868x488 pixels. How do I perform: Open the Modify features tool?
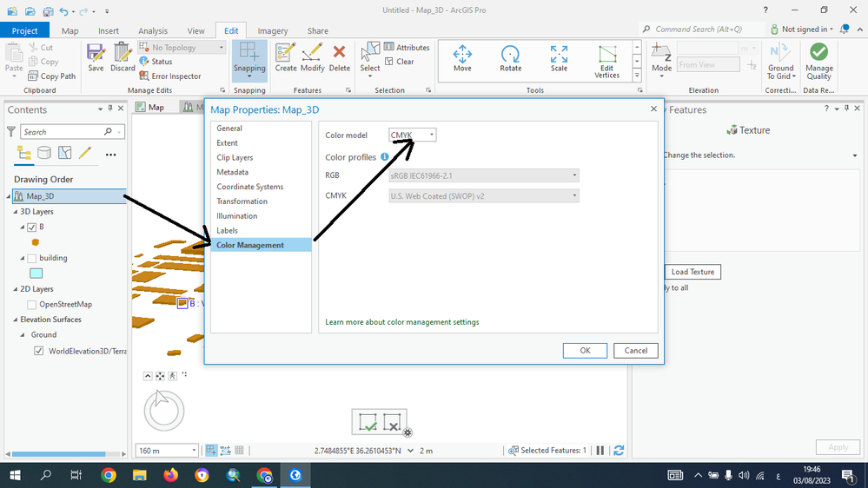pos(312,57)
